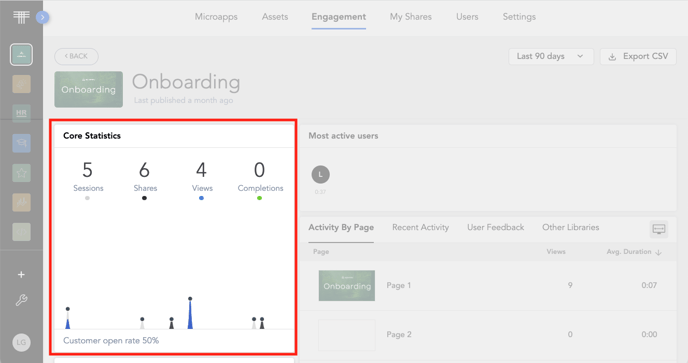
Task: Open the My Shares tab
Action: (411, 17)
